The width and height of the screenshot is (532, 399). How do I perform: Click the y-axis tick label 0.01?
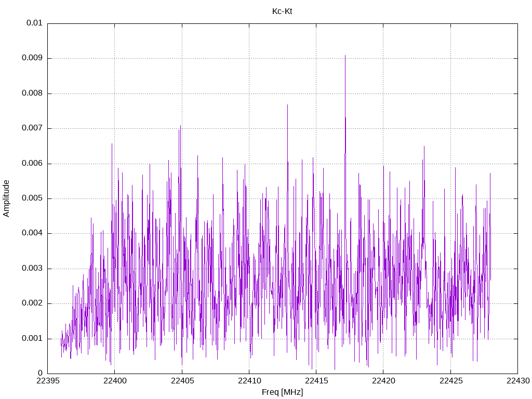[34, 23]
